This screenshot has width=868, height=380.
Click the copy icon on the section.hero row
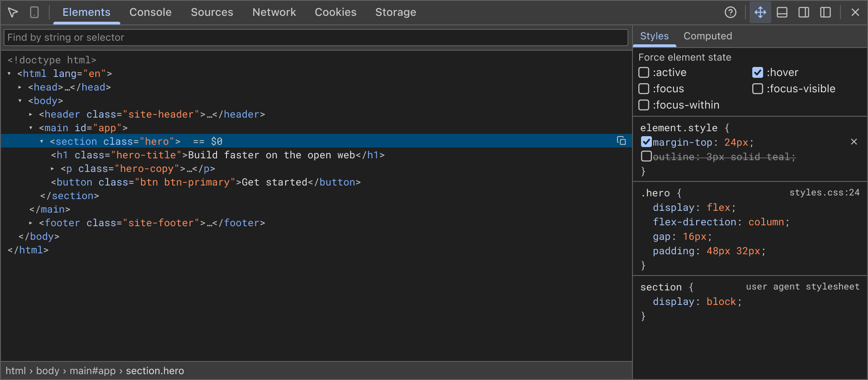(x=622, y=141)
